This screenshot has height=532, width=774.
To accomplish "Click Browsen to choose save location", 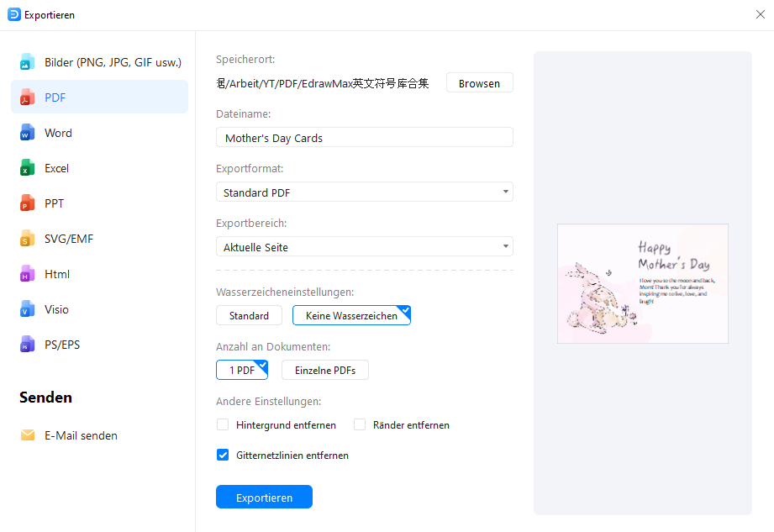I will pyautogui.click(x=479, y=83).
